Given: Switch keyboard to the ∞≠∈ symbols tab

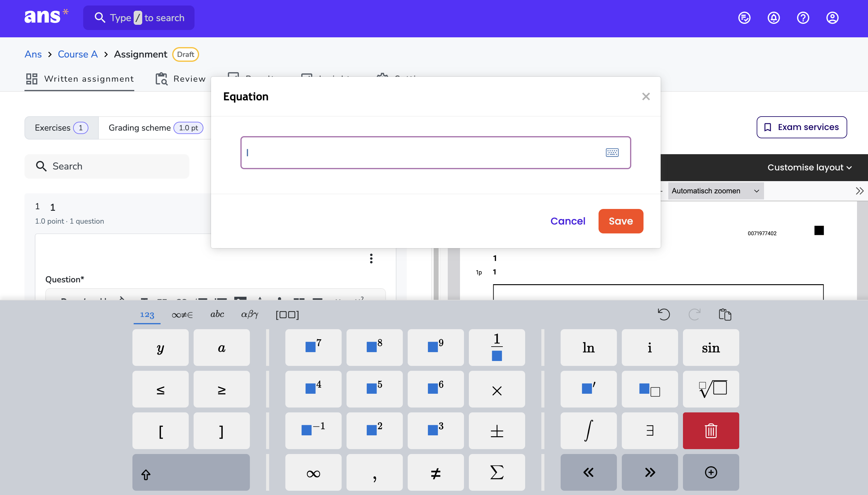Looking at the screenshot, I should (182, 314).
